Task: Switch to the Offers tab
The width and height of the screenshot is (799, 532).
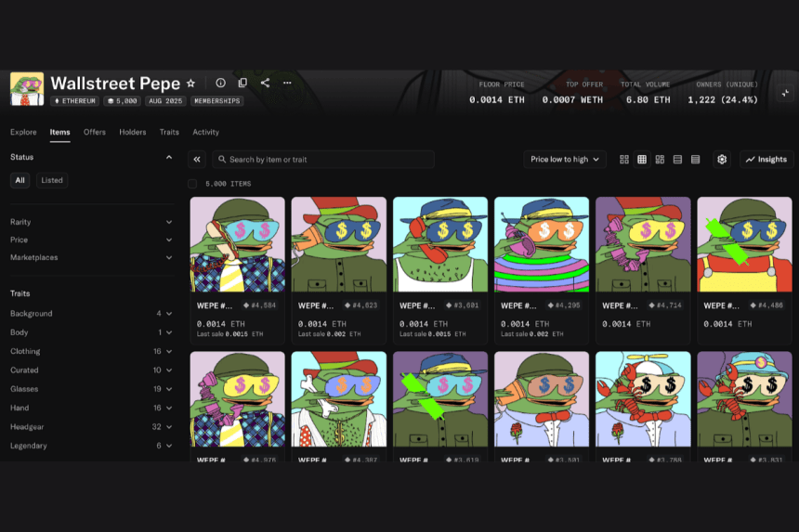Action: pyautogui.click(x=95, y=132)
